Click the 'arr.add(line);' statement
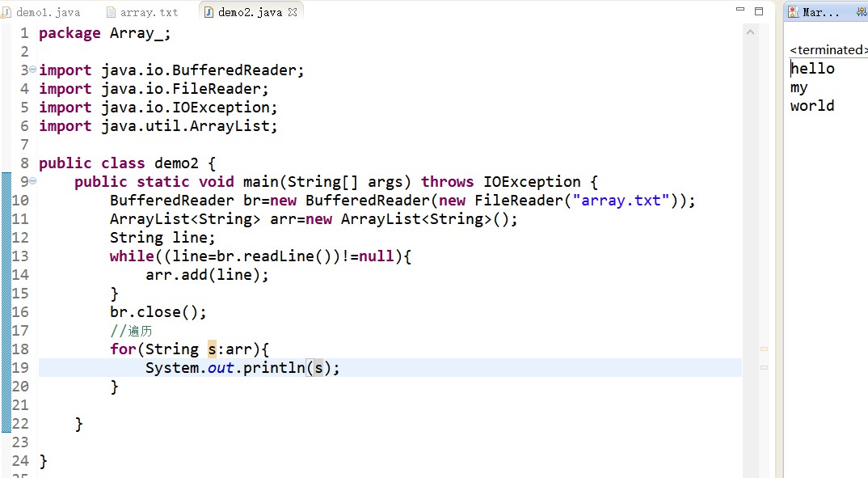868x478 pixels. coord(207,275)
